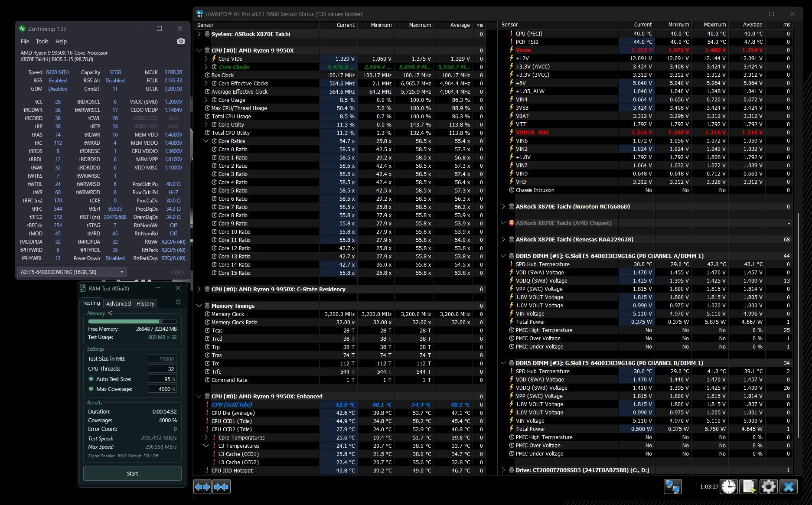Collapse the Core Ratios list
This screenshot has width=812, height=505.
[206, 141]
